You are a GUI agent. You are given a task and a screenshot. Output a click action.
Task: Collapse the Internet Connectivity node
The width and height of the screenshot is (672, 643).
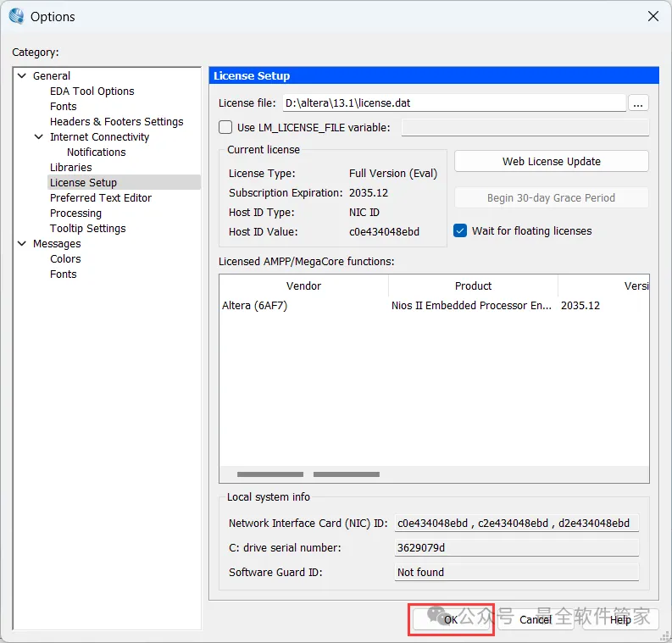pyautogui.click(x=39, y=136)
